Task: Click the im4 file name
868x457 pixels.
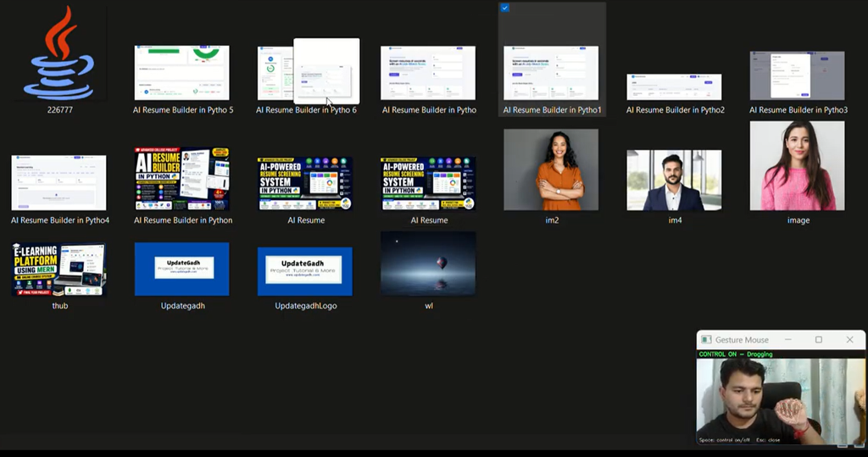Action: point(676,220)
